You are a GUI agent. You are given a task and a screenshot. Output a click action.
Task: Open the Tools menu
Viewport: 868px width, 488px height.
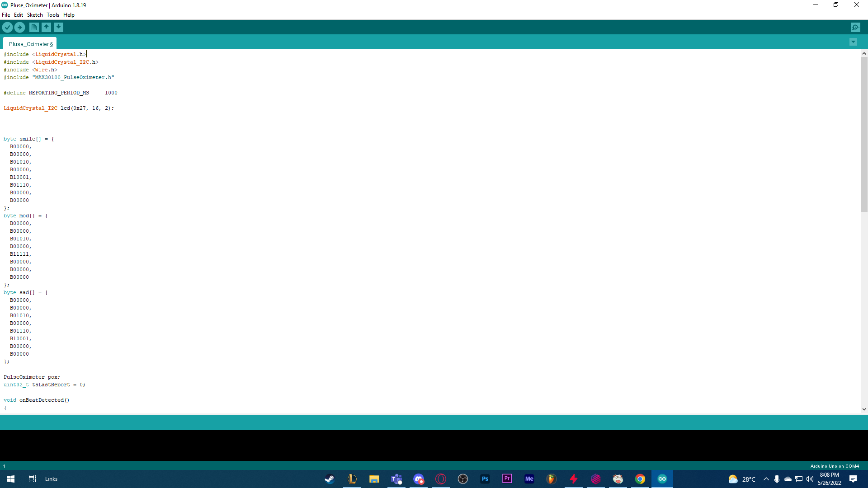(53, 15)
